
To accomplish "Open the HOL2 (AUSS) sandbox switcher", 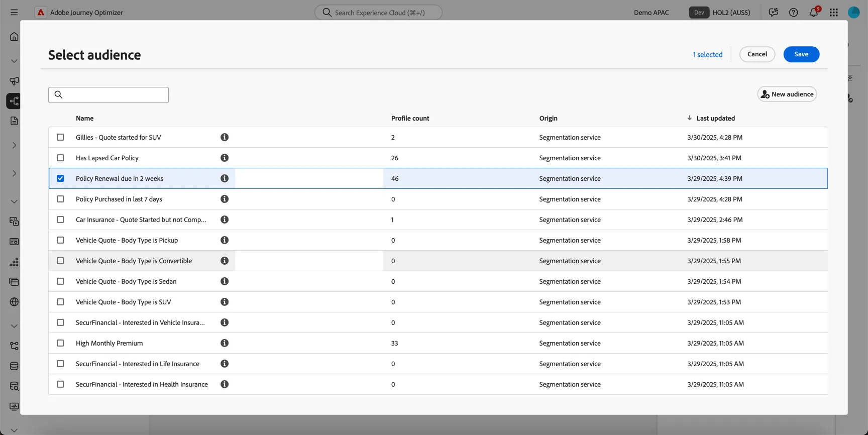I will [x=720, y=13].
